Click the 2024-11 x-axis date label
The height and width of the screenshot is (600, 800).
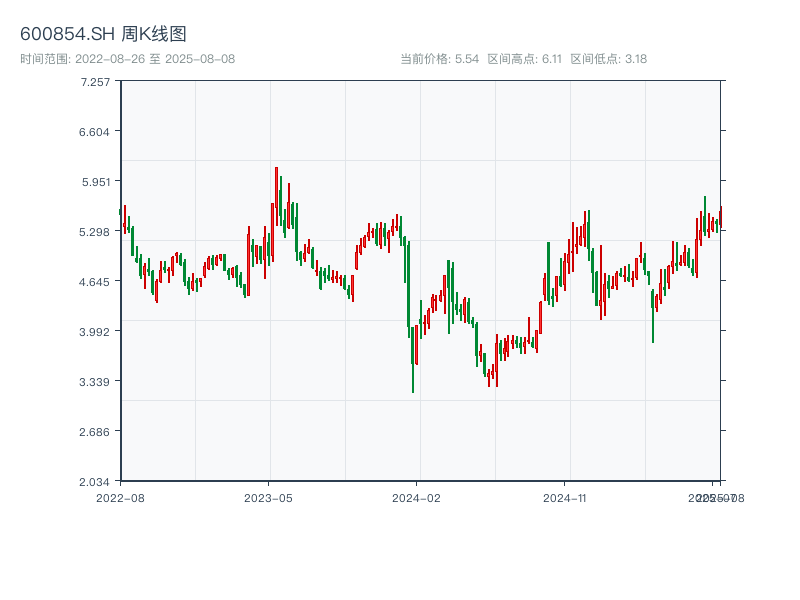tap(565, 497)
